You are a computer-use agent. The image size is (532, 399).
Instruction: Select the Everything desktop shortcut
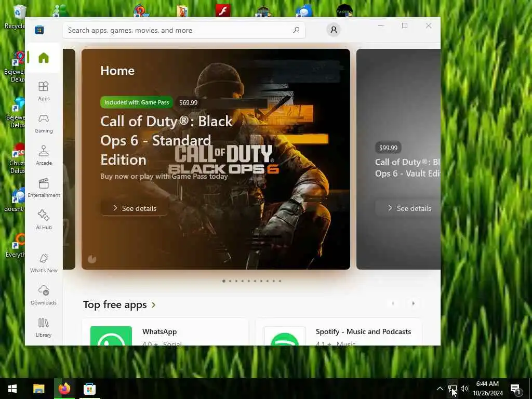(16, 245)
